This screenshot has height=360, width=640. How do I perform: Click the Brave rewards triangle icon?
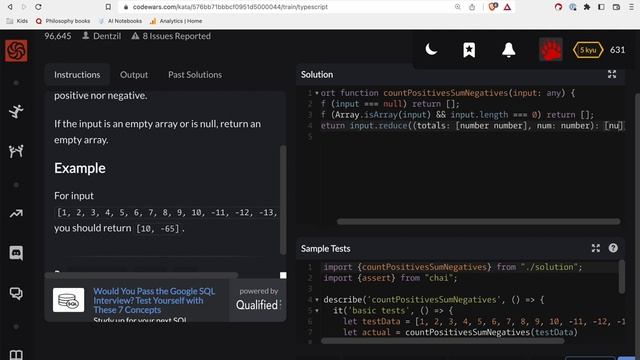507,7
